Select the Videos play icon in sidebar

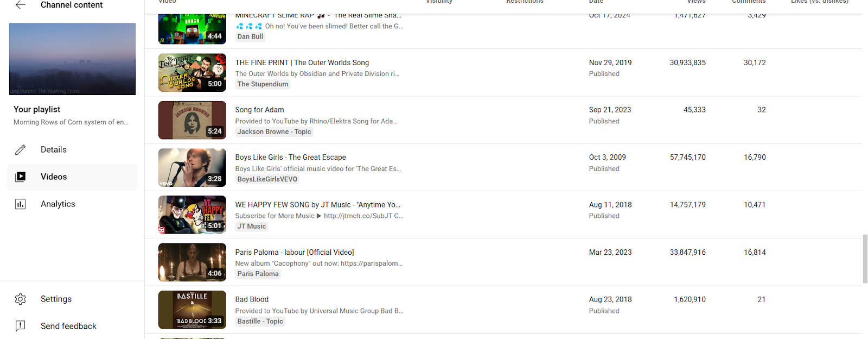tap(21, 177)
